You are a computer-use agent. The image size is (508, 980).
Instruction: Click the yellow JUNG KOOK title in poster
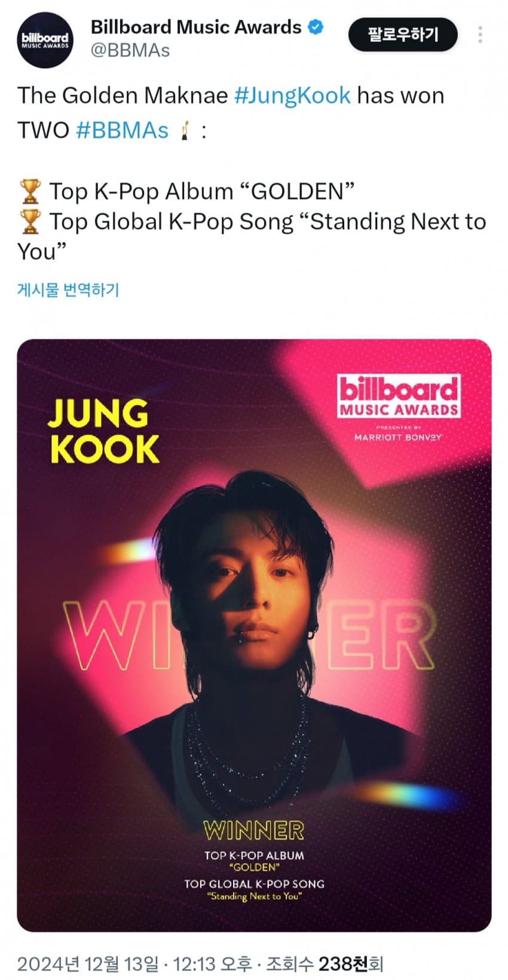pyautogui.click(x=104, y=431)
